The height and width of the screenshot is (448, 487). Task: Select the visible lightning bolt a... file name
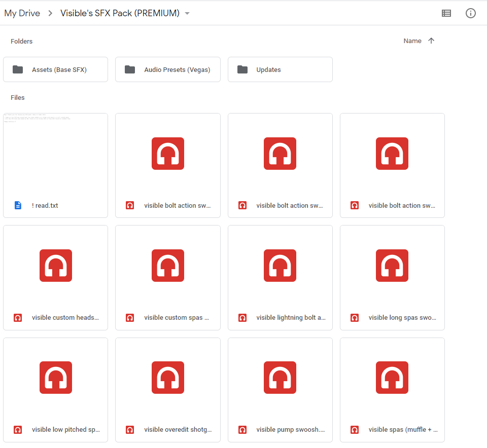(291, 318)
